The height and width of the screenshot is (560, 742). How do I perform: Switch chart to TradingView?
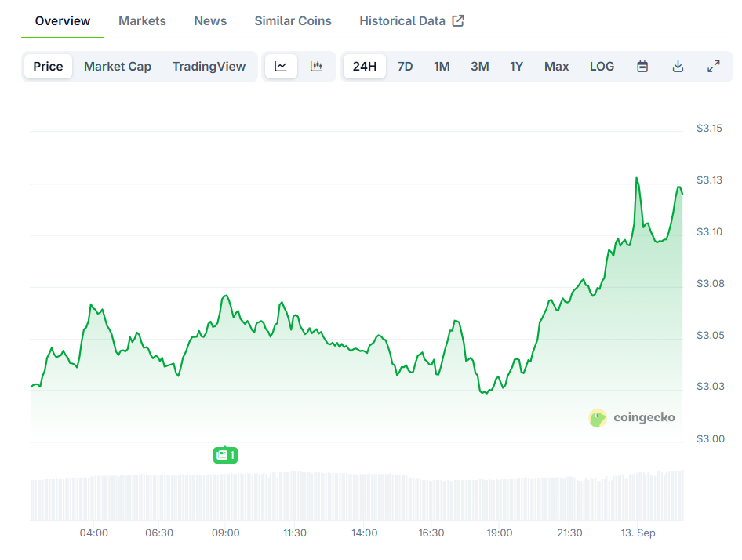209,67
